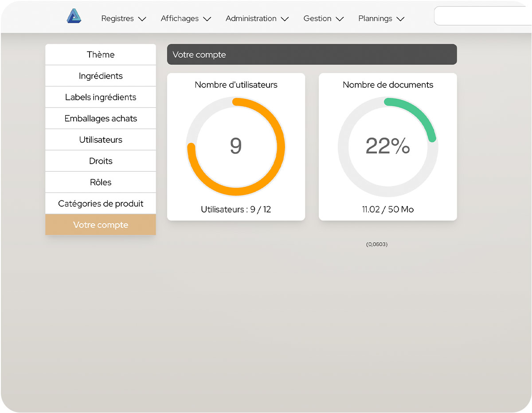Screen dimensions: 532x413
Task: Open the Plannings menu
Action: (x=381, y=19)
